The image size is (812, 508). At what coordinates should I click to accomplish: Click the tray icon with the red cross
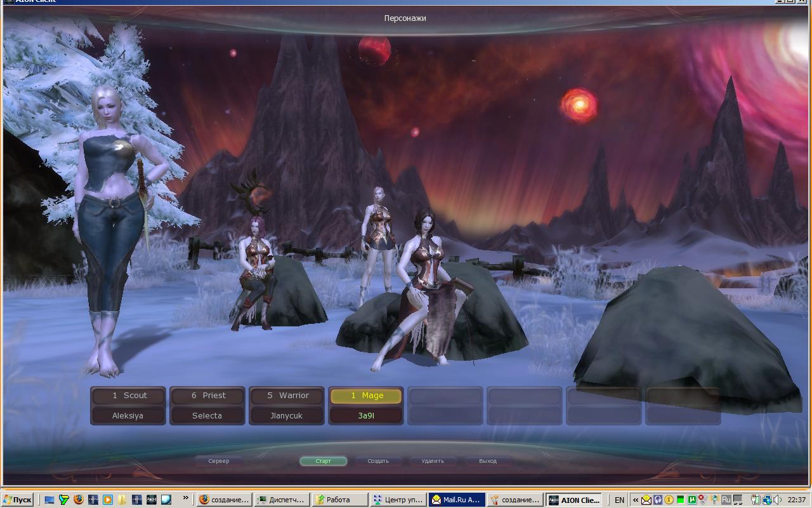[x=702, y=499]
